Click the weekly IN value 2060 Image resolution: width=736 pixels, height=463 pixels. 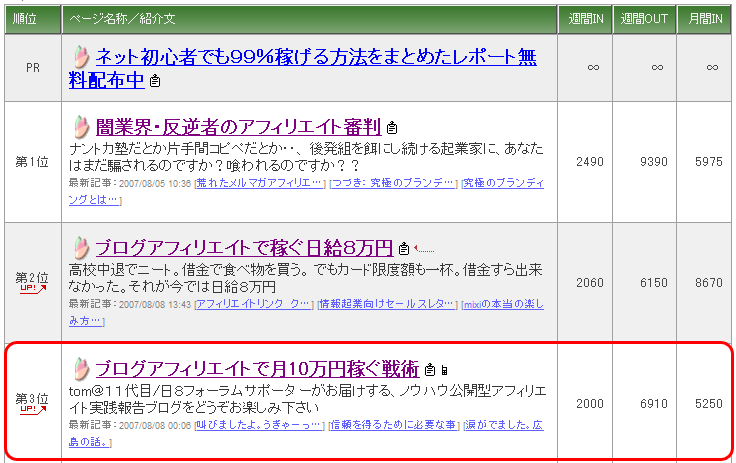click(590, 283)
